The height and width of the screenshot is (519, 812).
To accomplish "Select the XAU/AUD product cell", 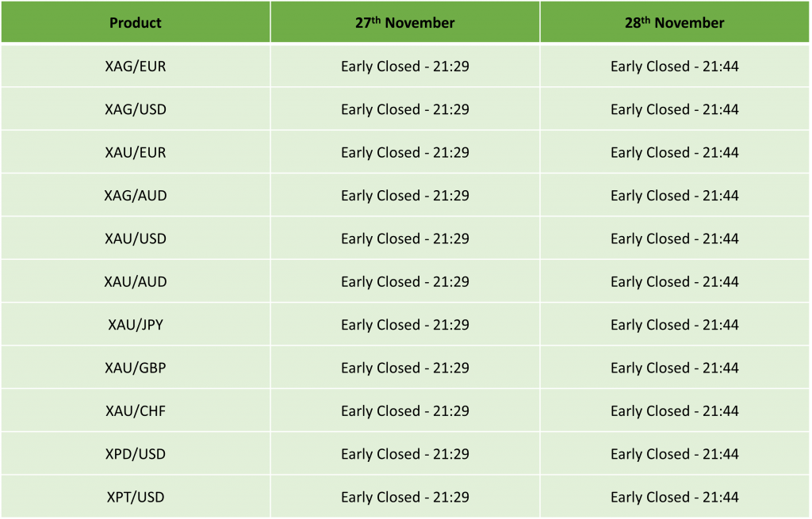I will click(136, 281).
